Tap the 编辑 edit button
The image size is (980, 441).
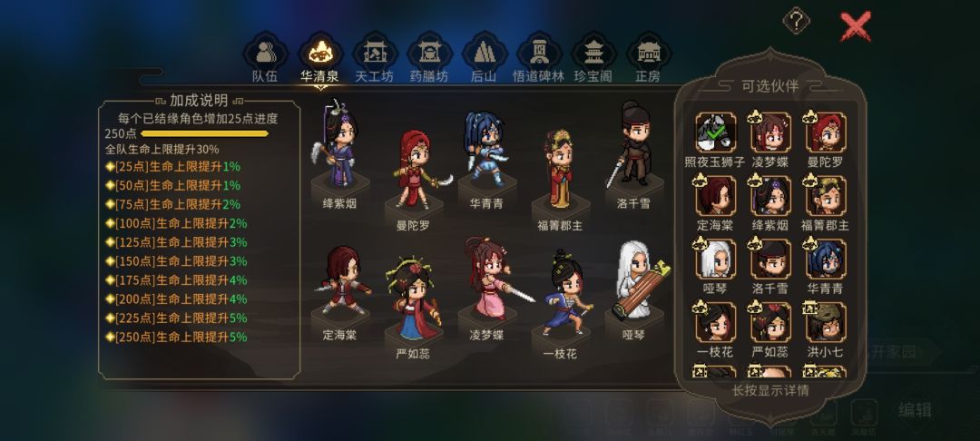[915, 410]
